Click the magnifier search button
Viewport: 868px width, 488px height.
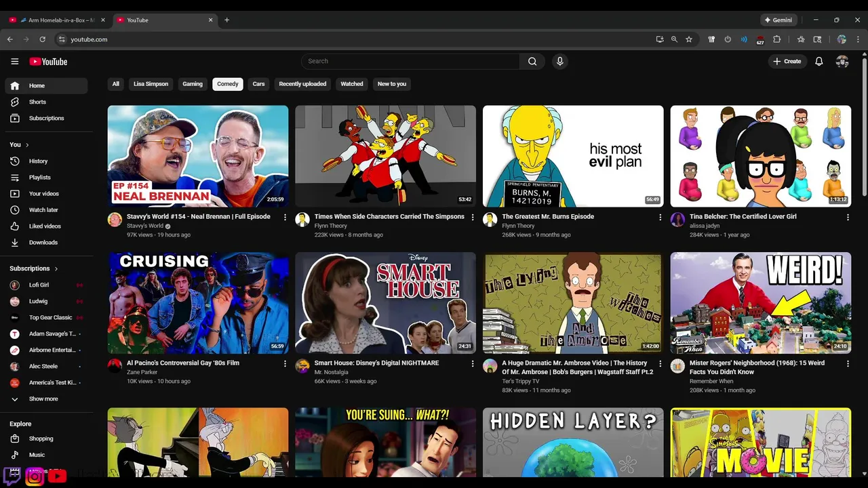pos(532,61)
